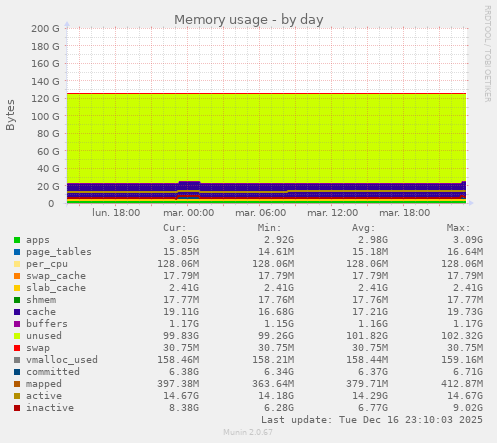The image size is (497, 443).
Task: Click the dark red inactive legend swatch
Action: [17, 408]
